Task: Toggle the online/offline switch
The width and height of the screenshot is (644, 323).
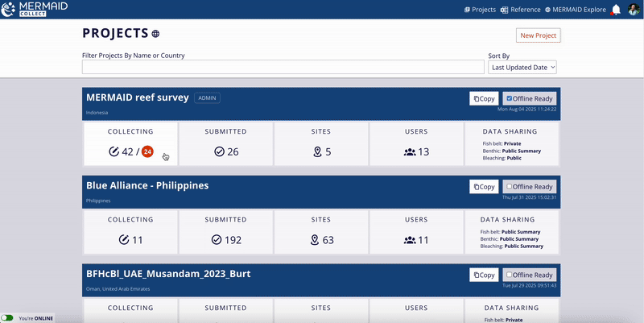Action: (x=7, y=318)
